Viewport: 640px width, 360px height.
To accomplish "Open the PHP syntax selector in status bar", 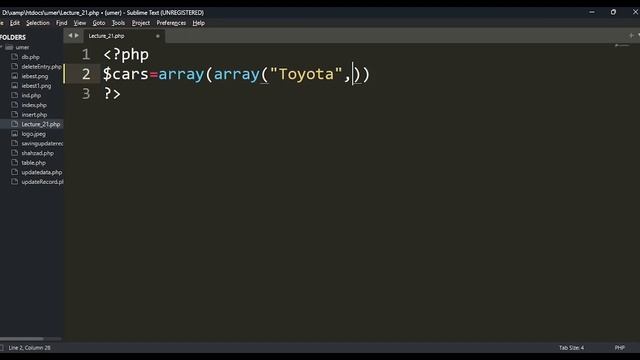I will click(x=620, y=348).
